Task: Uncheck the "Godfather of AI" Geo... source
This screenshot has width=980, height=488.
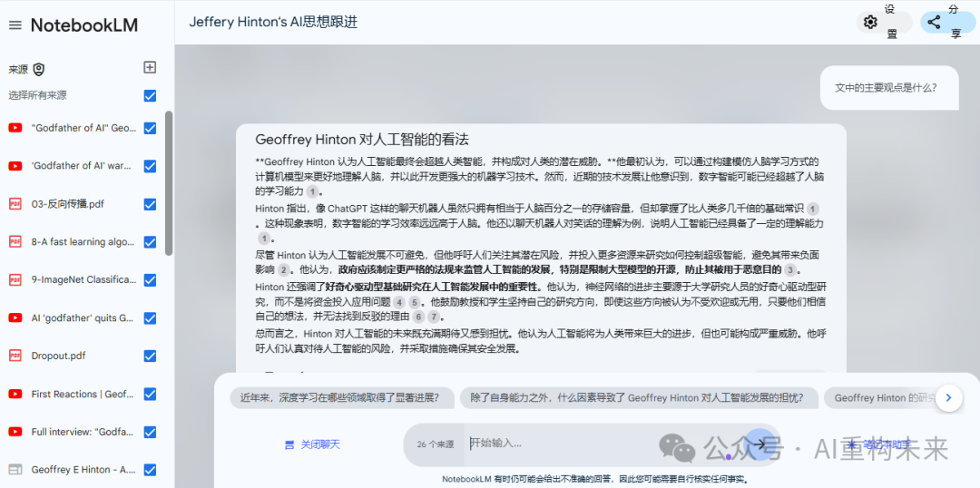Action: coord(150,128)
